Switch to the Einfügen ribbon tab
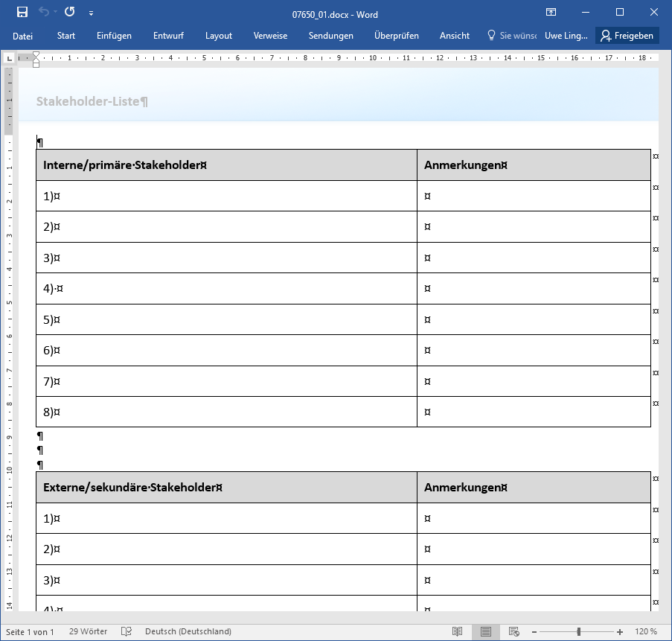This screenshot has width=672, height=641. [114, 36]
